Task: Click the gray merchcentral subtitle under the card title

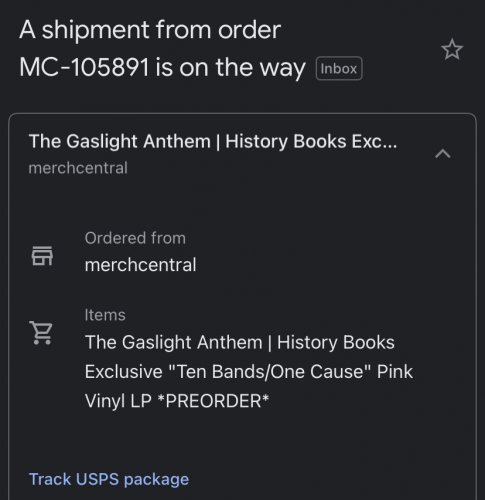Action: point(78,168)
